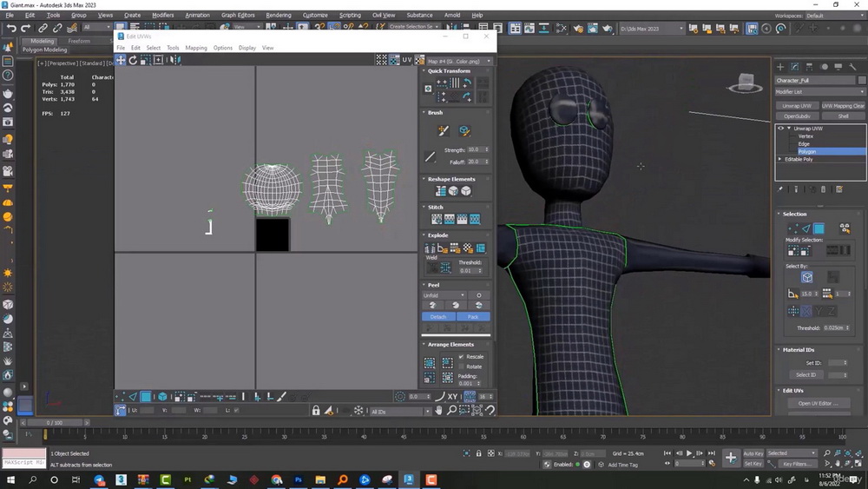Toggle Select by Element cube icon in UV editor

(163, 397)
